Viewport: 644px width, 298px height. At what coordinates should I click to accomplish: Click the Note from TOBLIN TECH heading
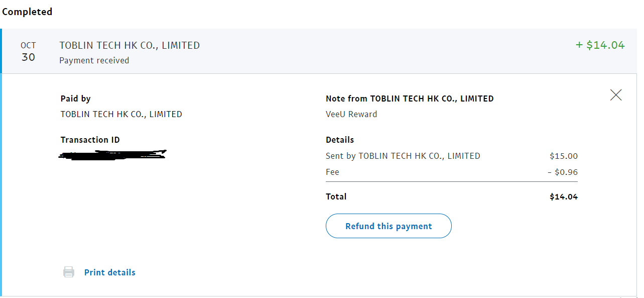point(410,98)
